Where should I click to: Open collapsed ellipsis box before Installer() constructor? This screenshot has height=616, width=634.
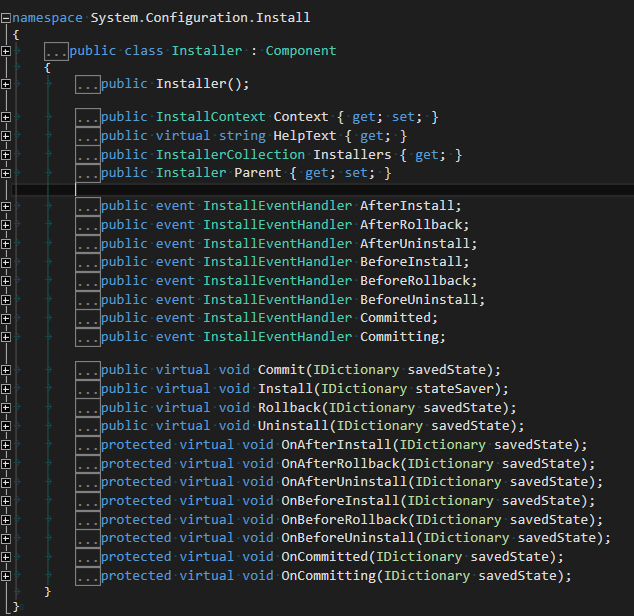point(88,85)
